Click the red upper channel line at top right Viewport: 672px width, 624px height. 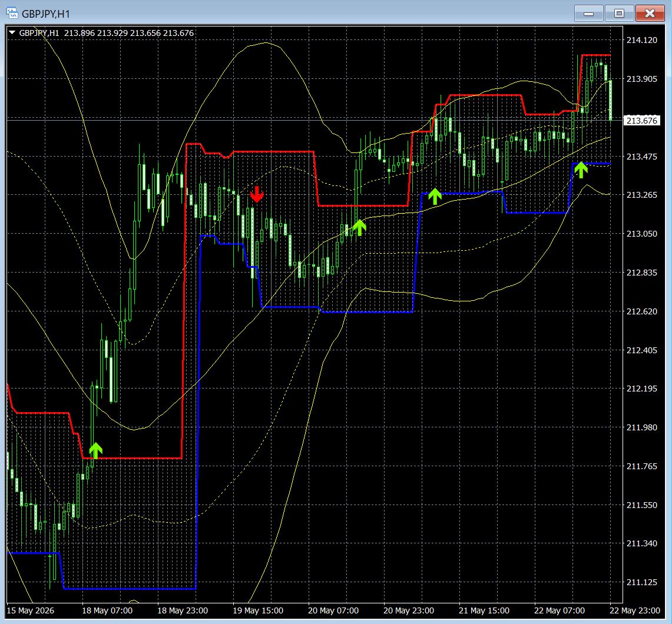595,55
